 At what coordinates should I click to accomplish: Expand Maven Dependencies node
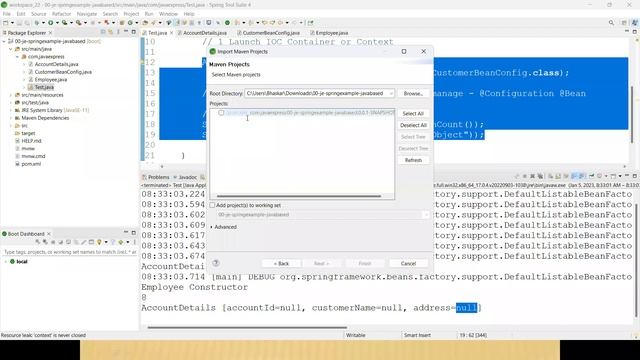click(x=11, y=118)
